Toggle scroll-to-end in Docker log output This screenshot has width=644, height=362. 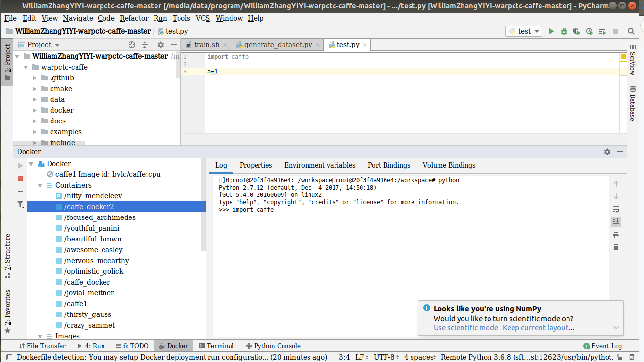pos(616,221)
